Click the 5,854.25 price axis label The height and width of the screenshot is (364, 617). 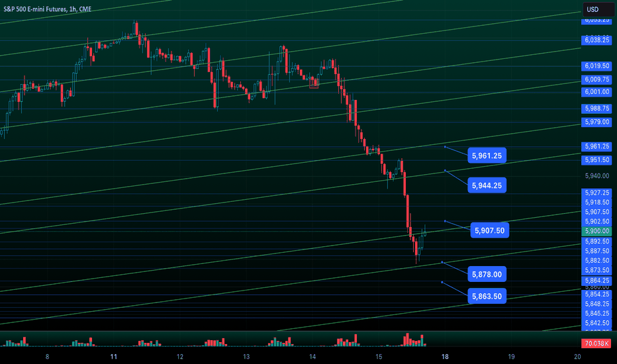click(596, 295)
